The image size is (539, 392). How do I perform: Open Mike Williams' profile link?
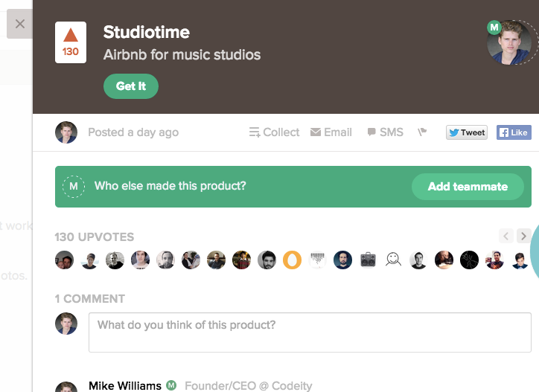click(125, 385)
